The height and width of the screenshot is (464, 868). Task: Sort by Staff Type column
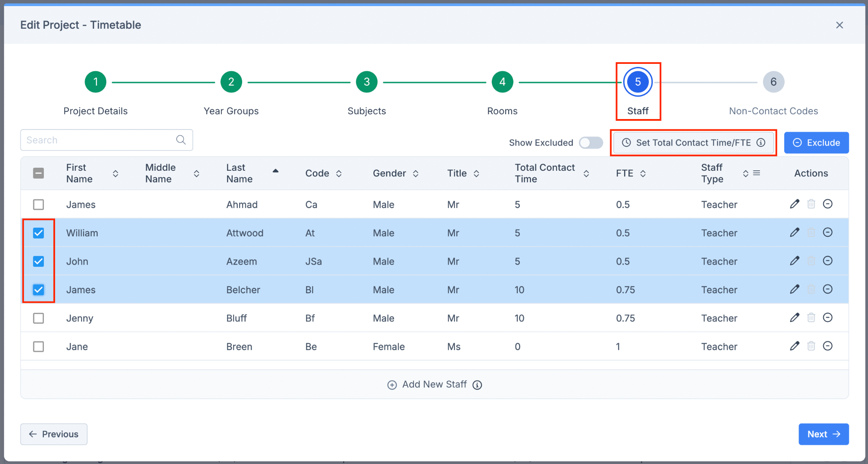[746, 173]
